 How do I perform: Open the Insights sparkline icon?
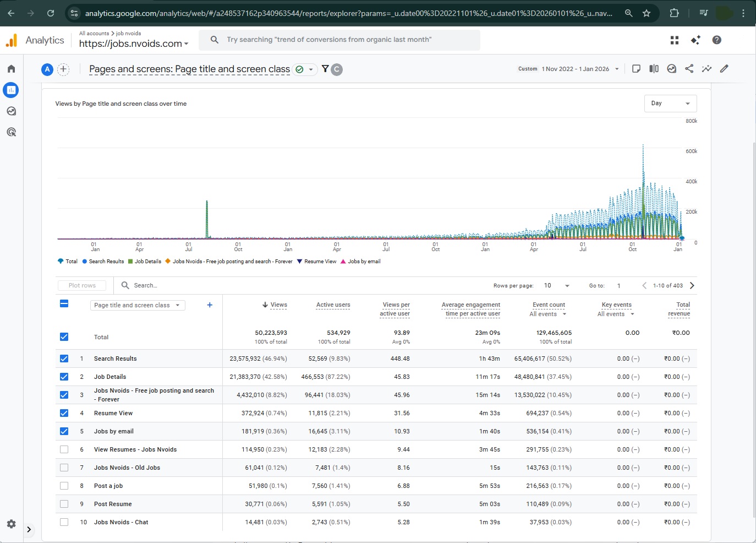tap(706, 69)
